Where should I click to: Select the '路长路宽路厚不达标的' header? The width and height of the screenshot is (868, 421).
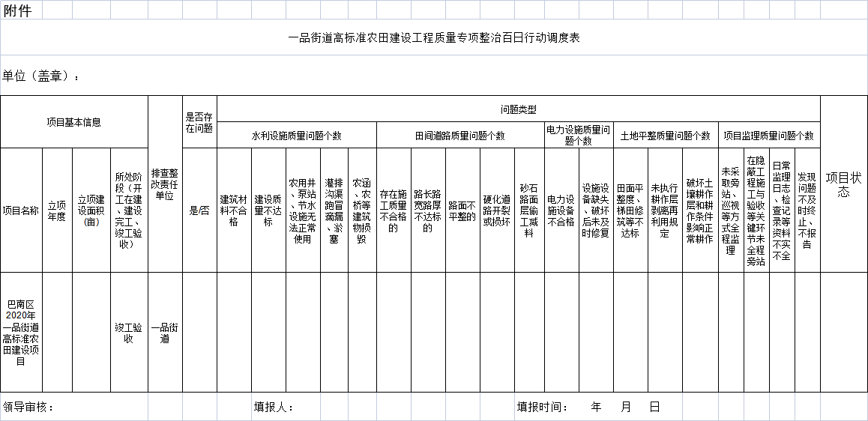(428, 210)
